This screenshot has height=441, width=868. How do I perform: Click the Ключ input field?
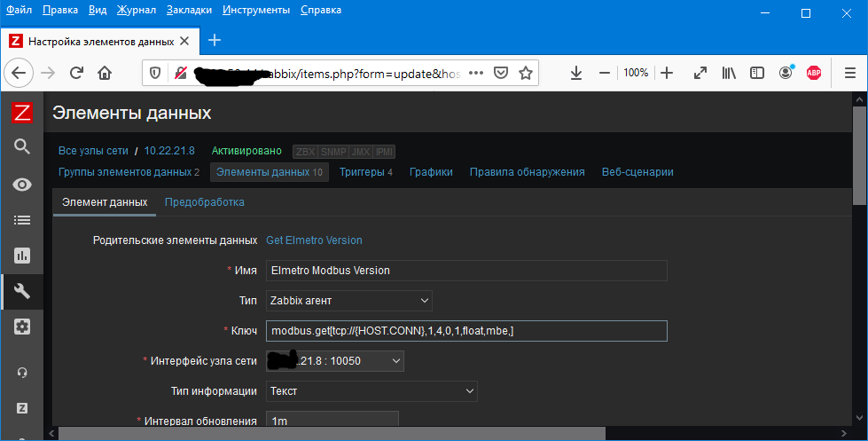coord(465,331)
